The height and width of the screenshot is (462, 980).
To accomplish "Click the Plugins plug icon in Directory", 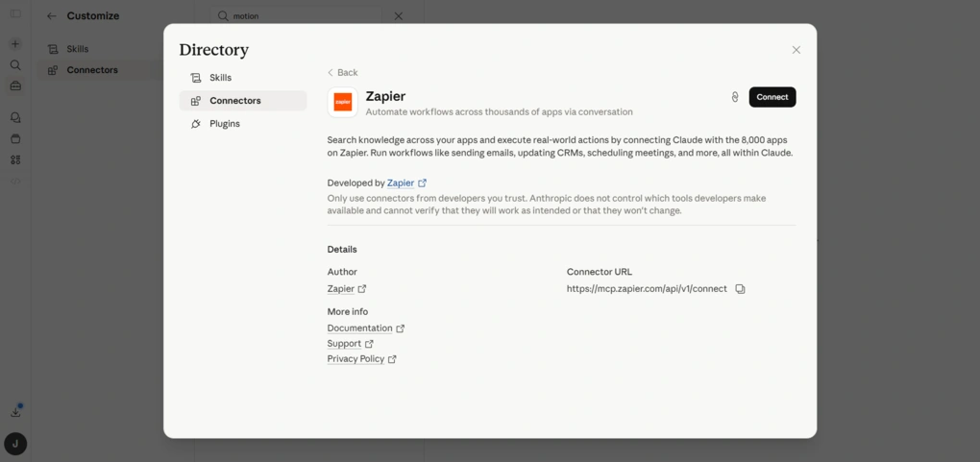I will pos(196,124).
